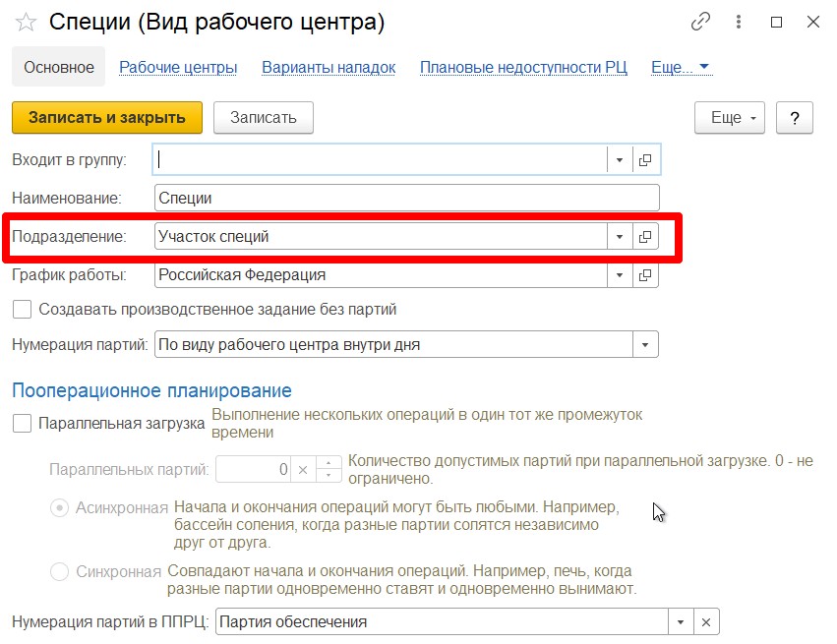Clear the 'Нумерация партий в ППРЦ' field
This screenshot has width=837, height=644.
tap(706, 622)
